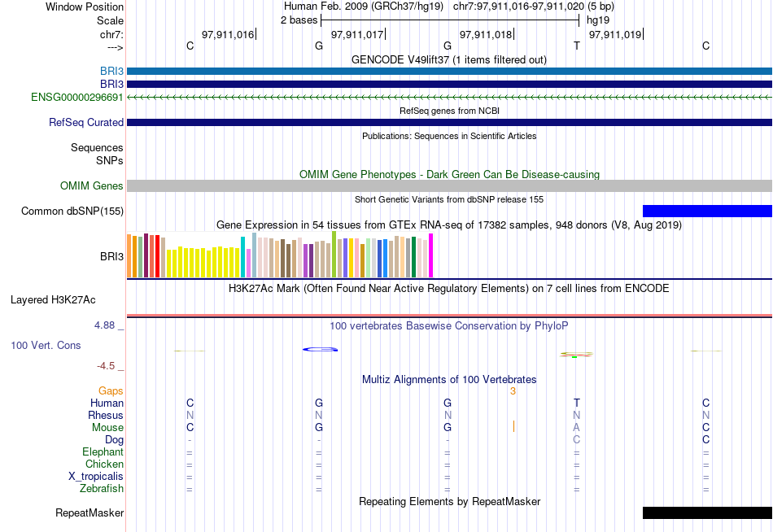
Task: Select the Human species row label
Action: pyautogui.click(x=107, y=403)
